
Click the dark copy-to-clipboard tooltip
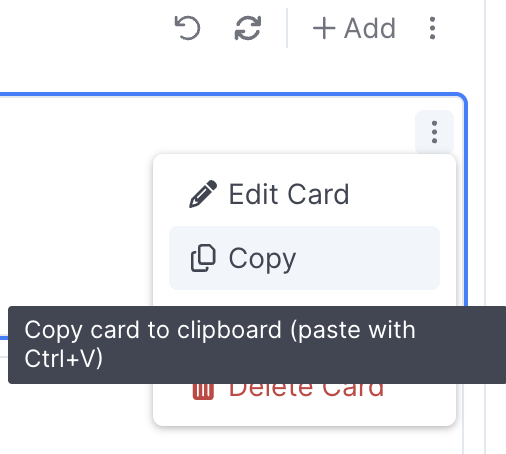[257, 345]
